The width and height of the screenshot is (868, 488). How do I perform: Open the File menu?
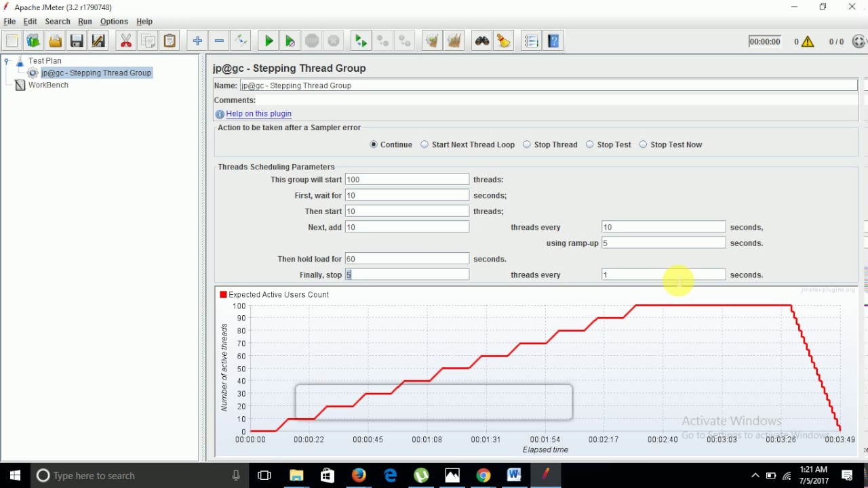[x=9, y=22]
